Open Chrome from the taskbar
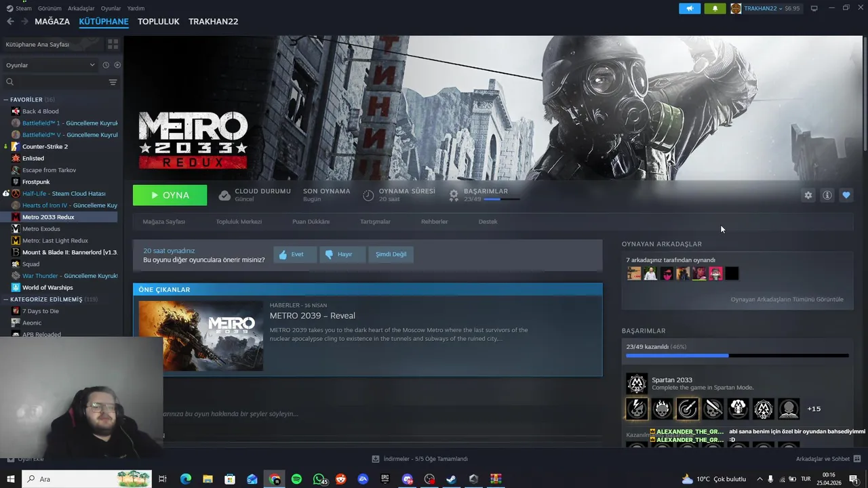 pos(274,479)
